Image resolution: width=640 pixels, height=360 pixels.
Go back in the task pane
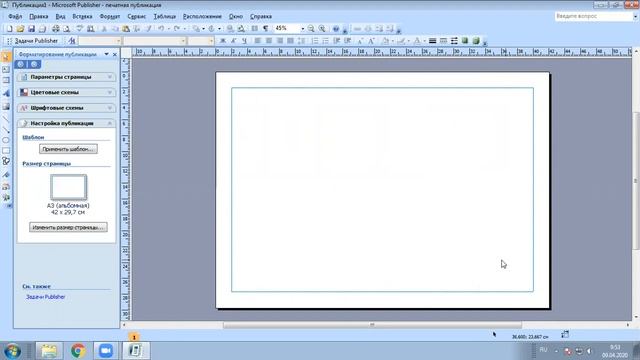(20, 64)
